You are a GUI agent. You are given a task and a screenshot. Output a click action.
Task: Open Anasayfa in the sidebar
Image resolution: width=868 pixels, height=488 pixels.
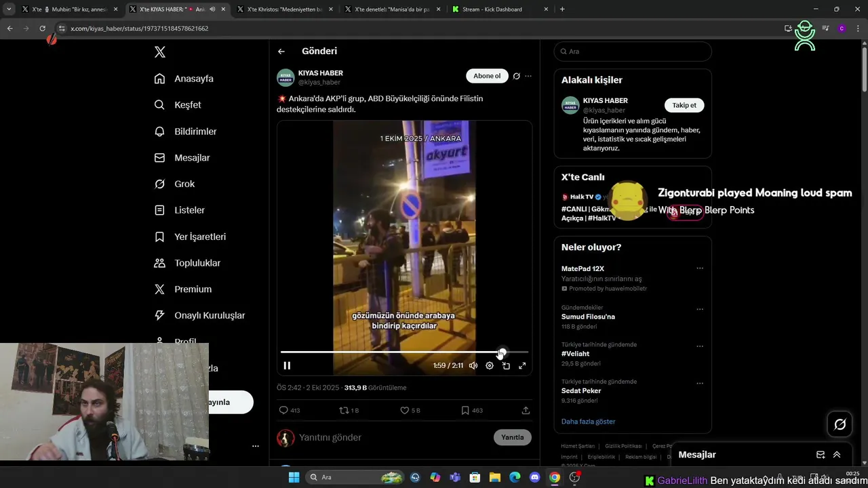pos(184,79)
